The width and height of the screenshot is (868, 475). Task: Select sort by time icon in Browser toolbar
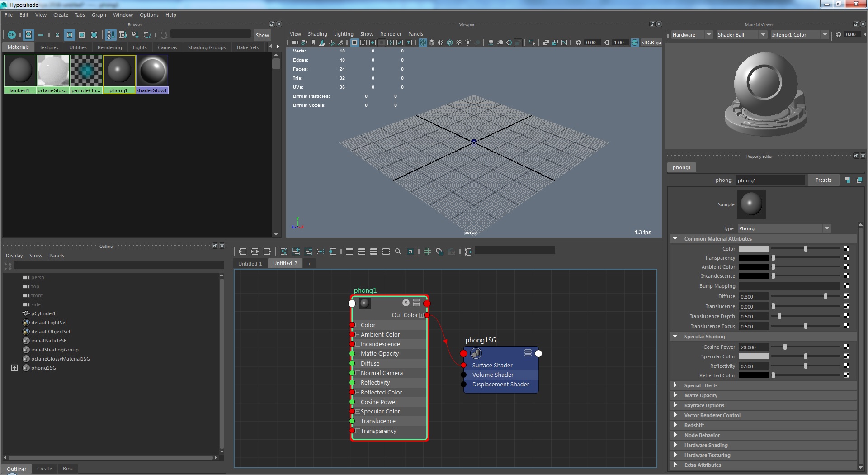tap(135, 35)
